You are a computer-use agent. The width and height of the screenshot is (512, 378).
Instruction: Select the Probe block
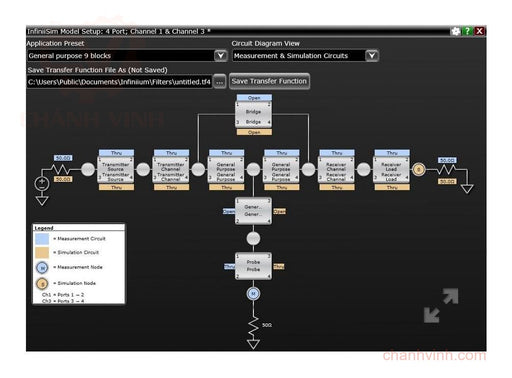(253, 266)
